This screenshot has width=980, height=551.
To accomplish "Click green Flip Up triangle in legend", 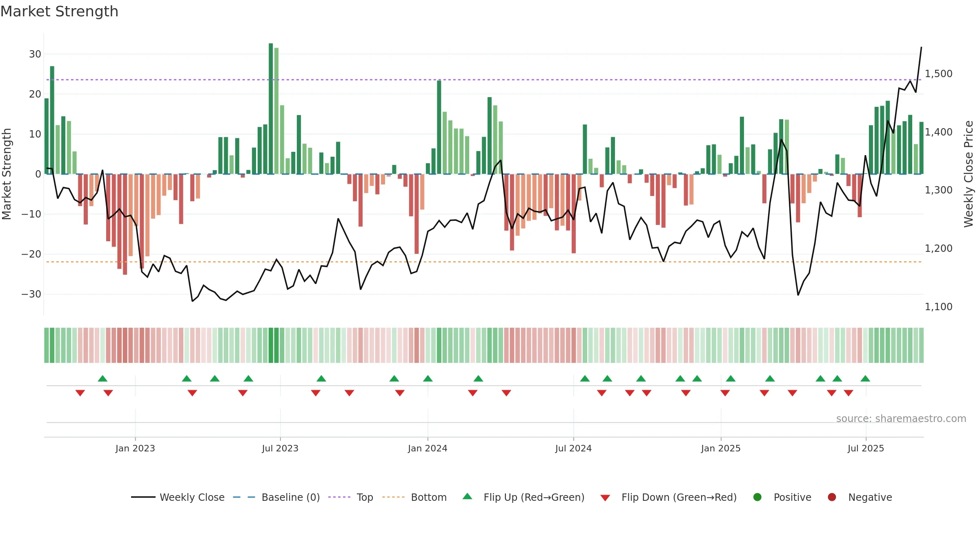I will 468,496.
